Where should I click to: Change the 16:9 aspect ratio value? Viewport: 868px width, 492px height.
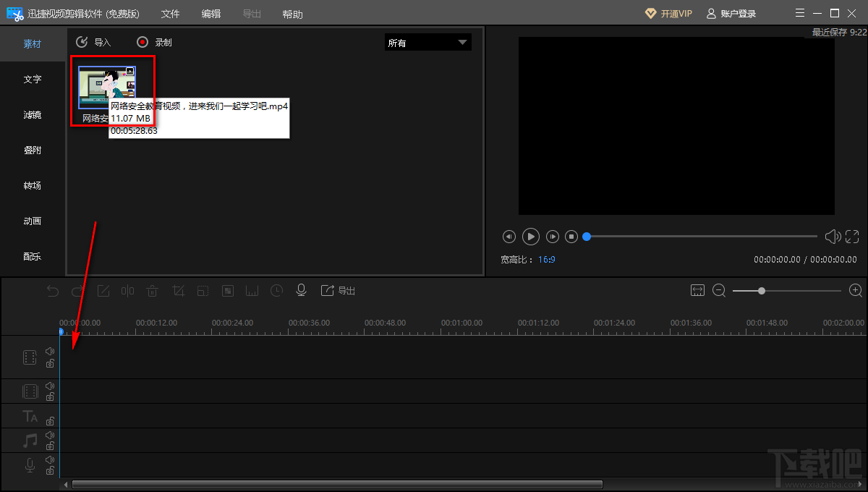click(x=546, y=259)
